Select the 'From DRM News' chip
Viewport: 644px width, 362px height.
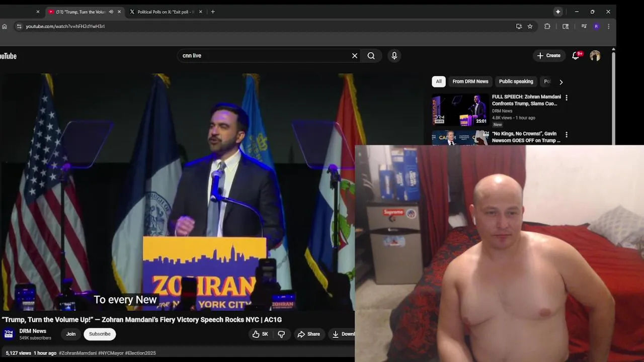click(470, 81)
